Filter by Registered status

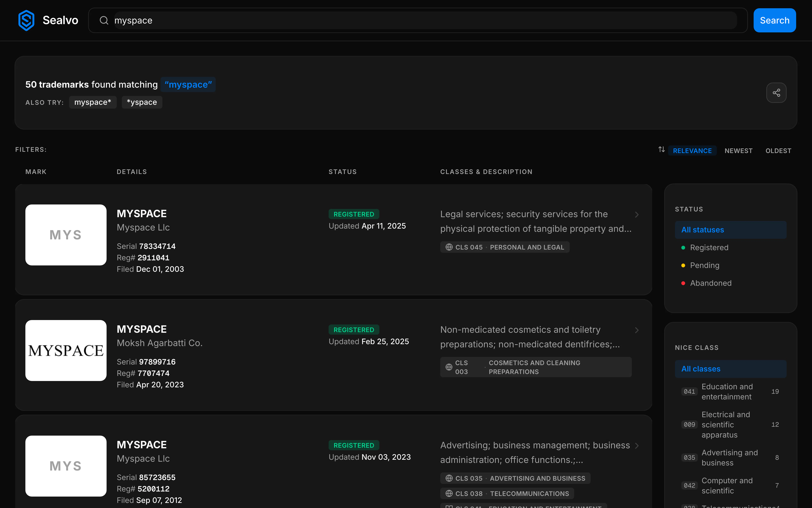[730, 248]
